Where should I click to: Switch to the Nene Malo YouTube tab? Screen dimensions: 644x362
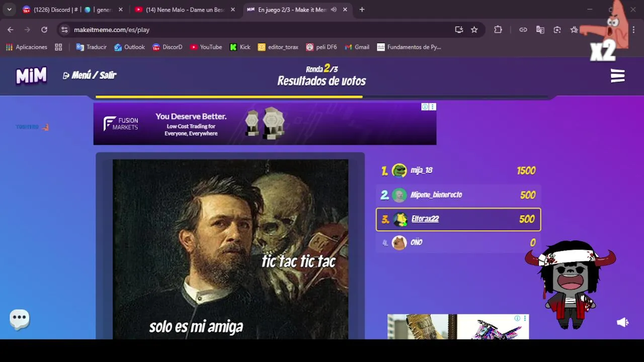185,10
